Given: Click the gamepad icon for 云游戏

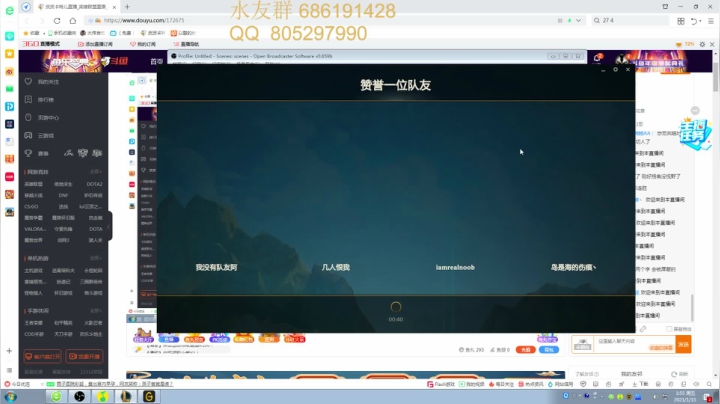Looking at the screenshot, I should click(x=28, y=135).
